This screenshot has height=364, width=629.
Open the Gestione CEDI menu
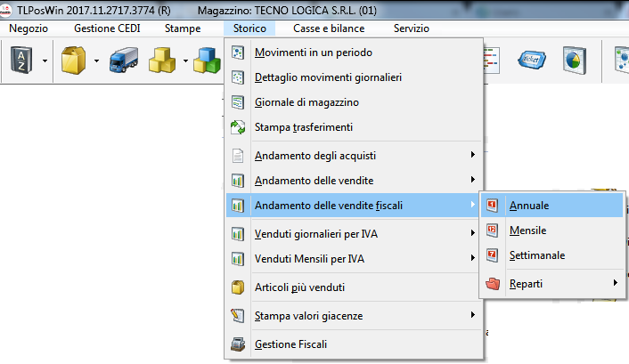[106, 28]
